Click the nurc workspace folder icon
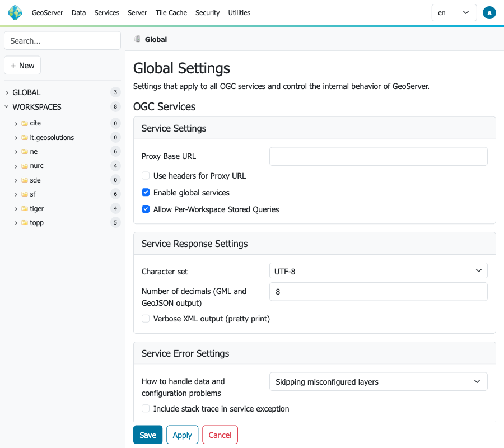504x448 pixels. 25,166
